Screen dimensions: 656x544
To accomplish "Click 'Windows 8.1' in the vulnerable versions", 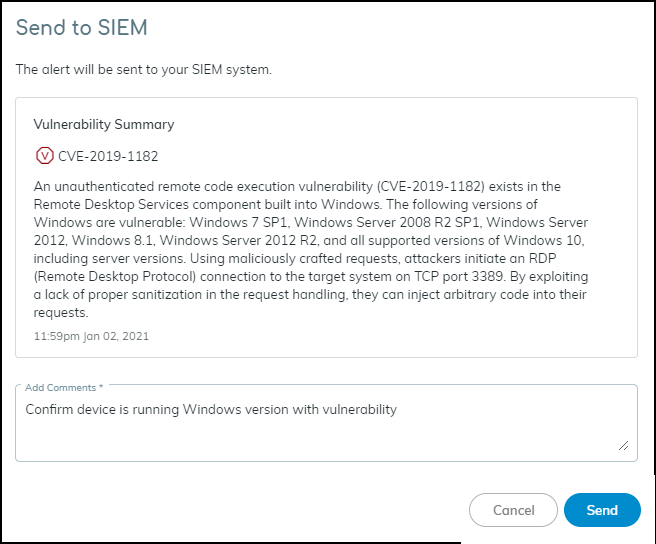I will click(x=109, y=239).
